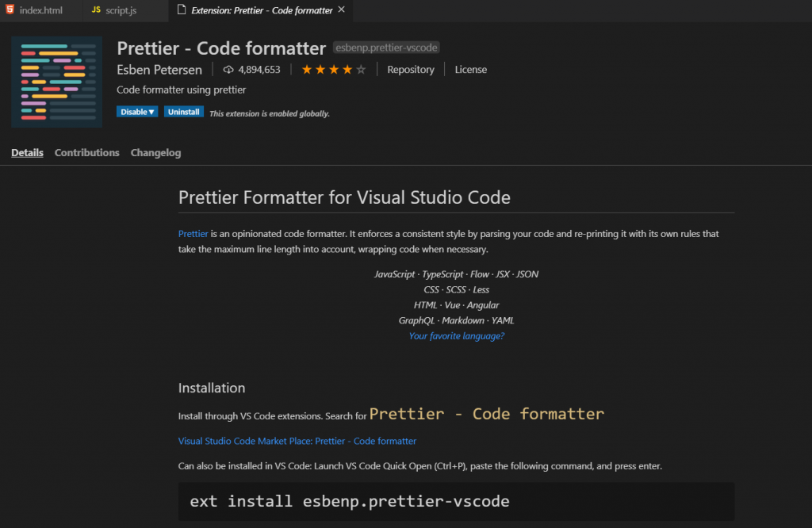812x528 pixels.
Task: Follow the blue Prettier link in the description
Action: tap(193, 234)
